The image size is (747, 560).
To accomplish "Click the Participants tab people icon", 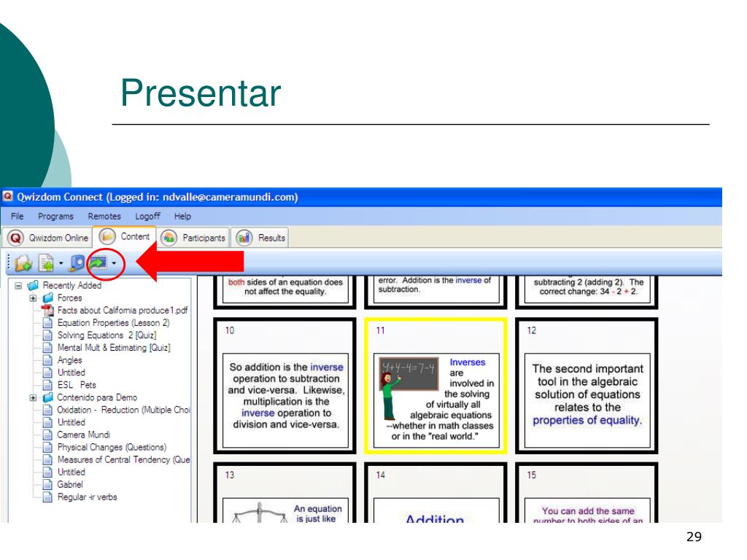I will point(169,238).
